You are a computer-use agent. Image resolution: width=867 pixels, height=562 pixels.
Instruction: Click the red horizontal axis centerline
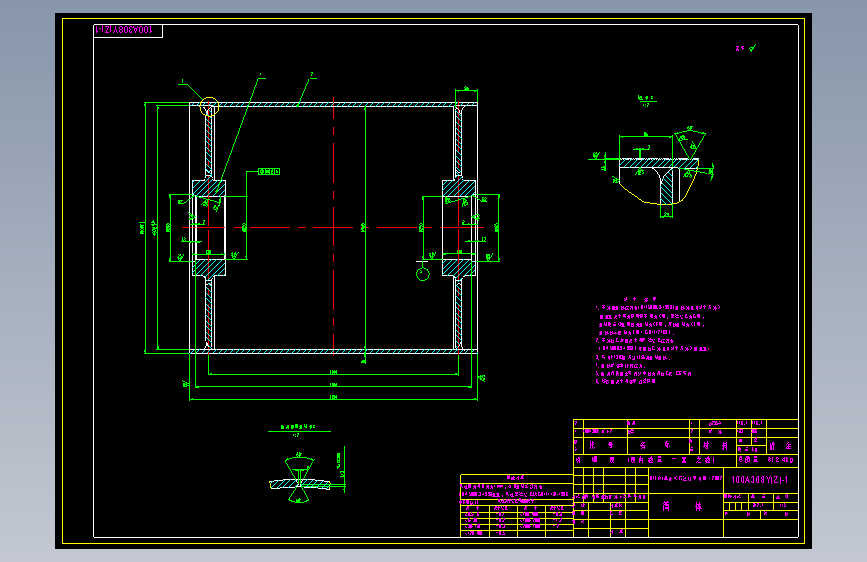pos(333,227)
